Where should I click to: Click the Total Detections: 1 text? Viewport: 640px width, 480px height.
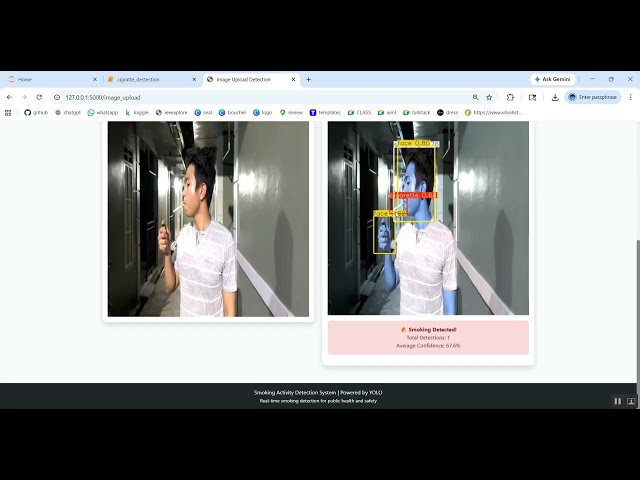[x=428, y=338]
